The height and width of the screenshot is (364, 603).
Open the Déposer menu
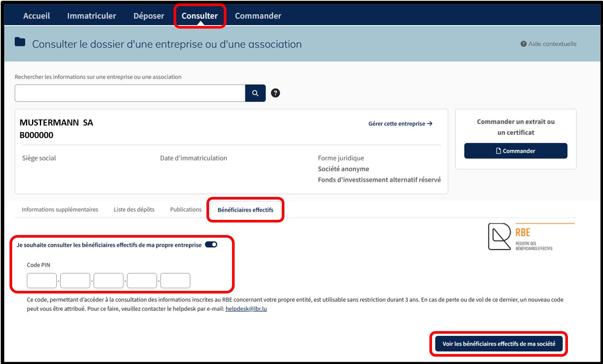click(x=149, y=16)
